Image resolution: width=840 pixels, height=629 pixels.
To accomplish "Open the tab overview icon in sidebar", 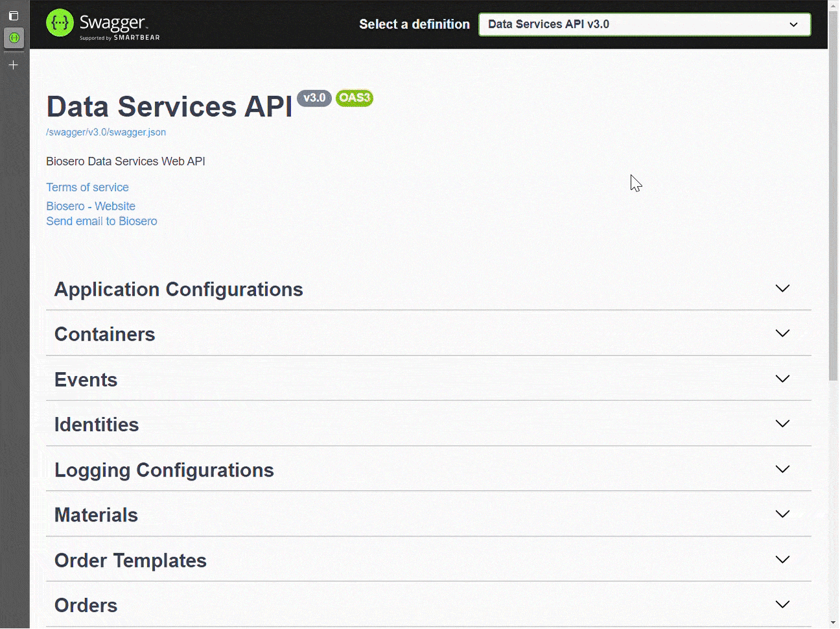I will click(14, 16).
